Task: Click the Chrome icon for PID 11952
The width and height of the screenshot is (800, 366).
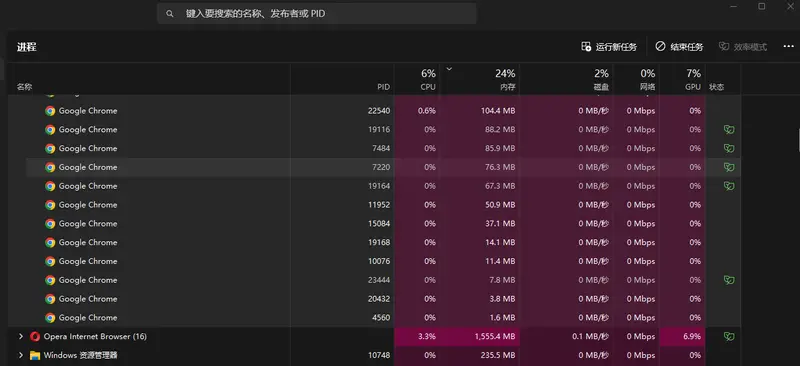Action: pyautogui.click(x=50, y=205)
